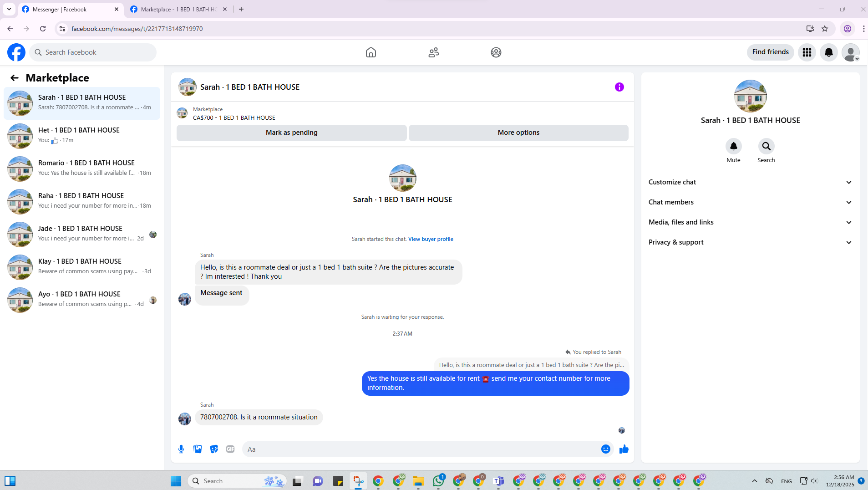The image size is (868, 490).
Task: Bookmark this page with star icon
Action: (x=825, y=29)
